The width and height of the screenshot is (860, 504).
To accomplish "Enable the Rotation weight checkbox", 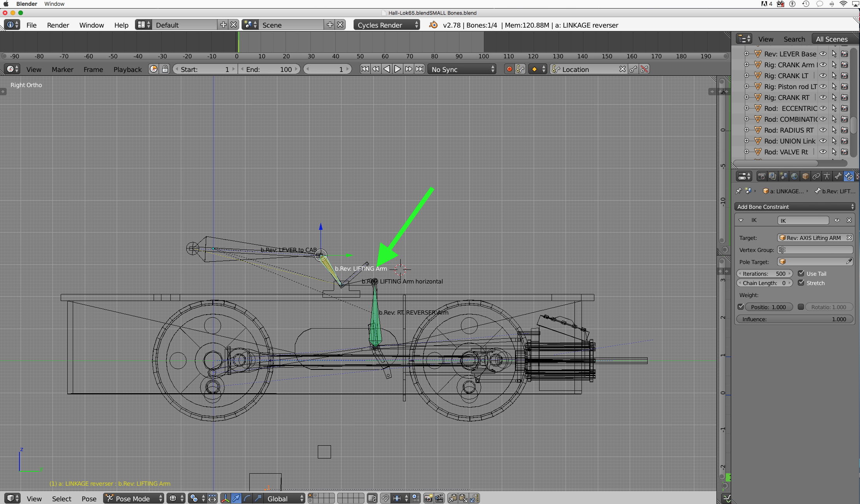I will tap(801, 307).
